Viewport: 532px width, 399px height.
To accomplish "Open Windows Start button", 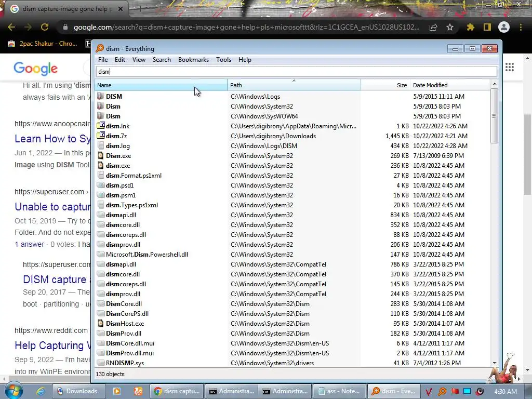I will tap(14, 391).
